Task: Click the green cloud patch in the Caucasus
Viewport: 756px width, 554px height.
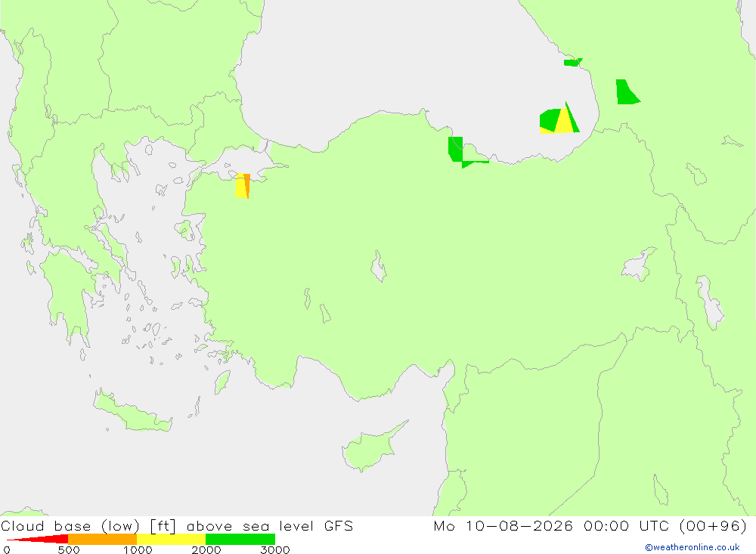Action: click(627, 91)
